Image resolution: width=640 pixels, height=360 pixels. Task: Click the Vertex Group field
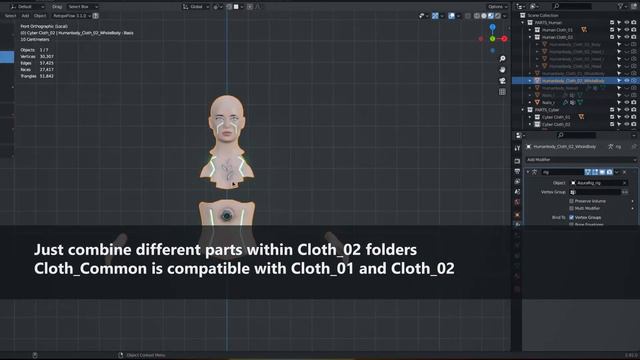pos(595,192)
